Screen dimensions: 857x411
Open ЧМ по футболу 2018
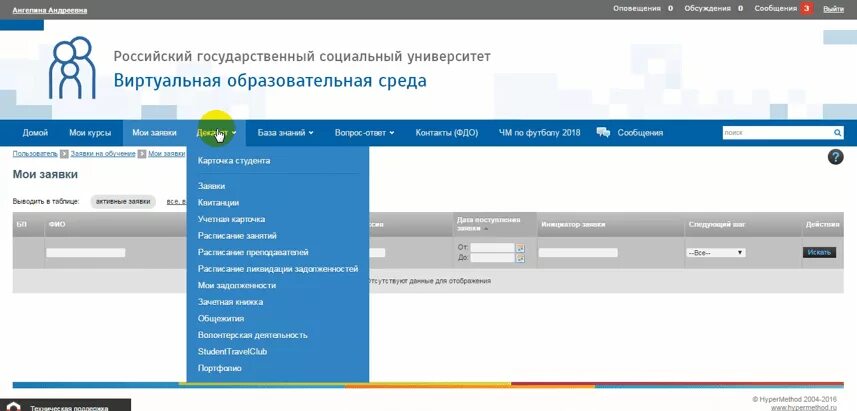539,133
